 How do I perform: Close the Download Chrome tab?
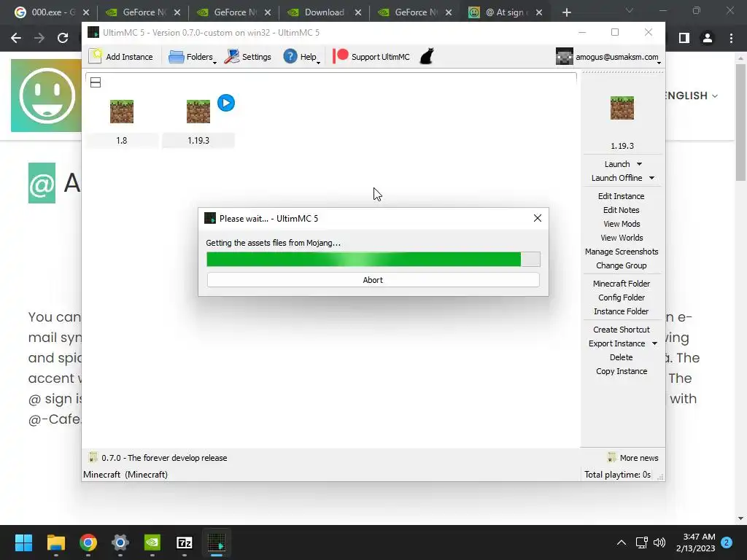[358, 12]
